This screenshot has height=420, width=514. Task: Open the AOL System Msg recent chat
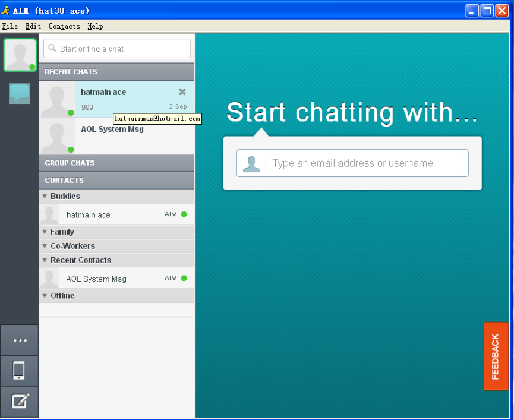point(116,136)
